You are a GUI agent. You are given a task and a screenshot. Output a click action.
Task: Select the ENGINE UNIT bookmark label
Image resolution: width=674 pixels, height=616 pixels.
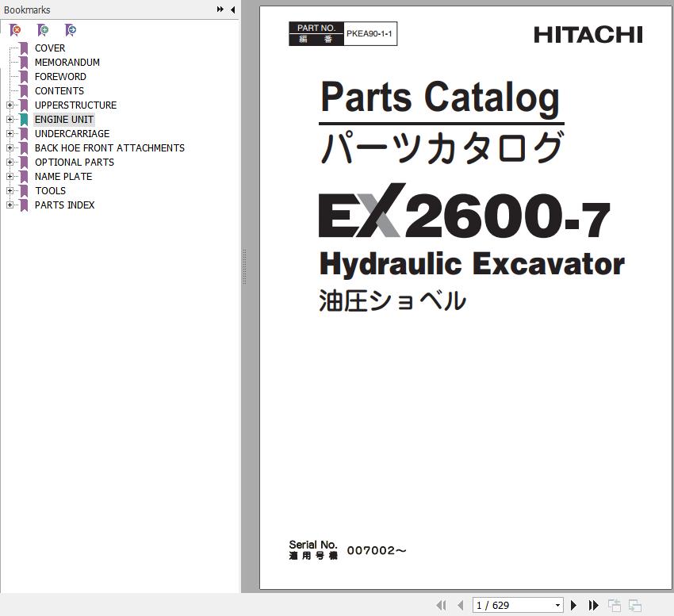pyautogui.click(x=64, y=120)
